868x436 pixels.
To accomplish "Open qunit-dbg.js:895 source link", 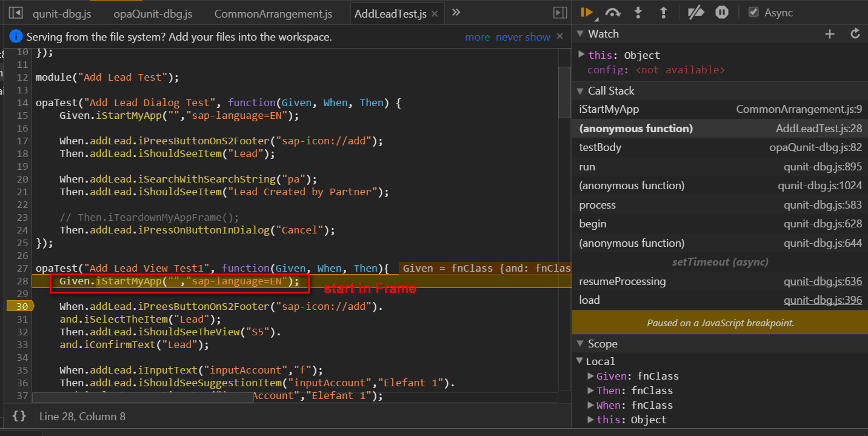I will (823, 167).
